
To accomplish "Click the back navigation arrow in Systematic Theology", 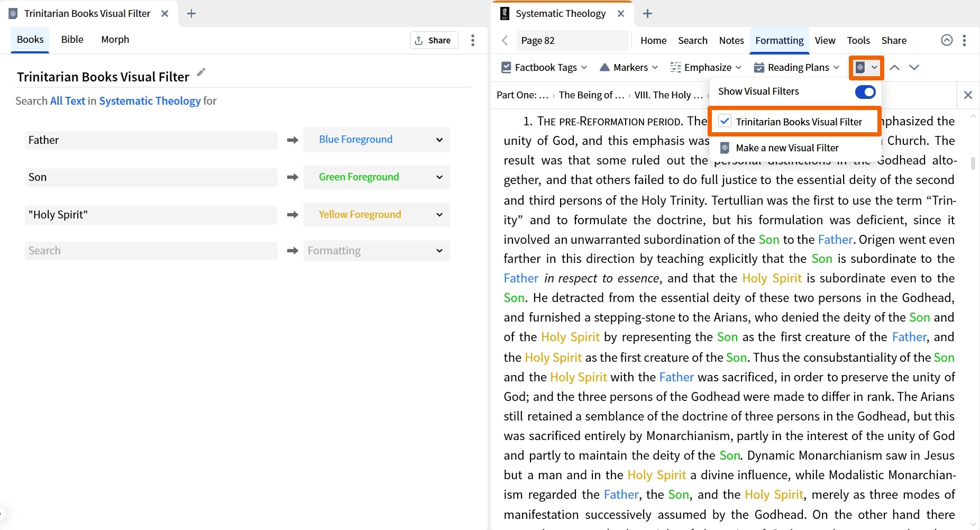I will (504, 40).
